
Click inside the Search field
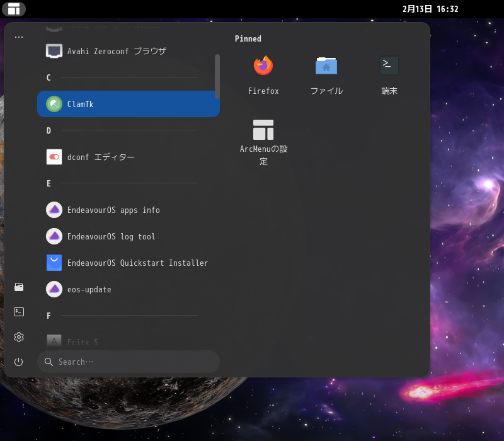(x=129, y=362)
